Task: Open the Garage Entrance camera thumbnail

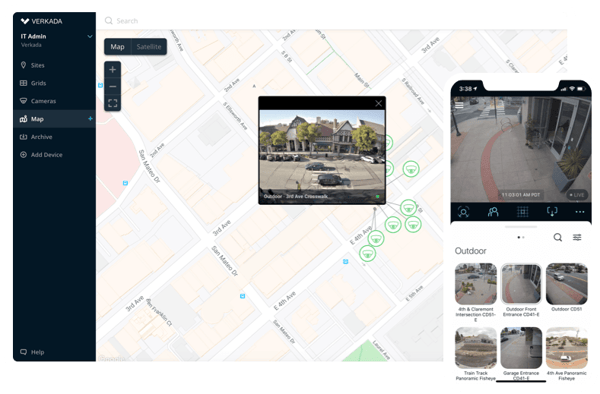Action: (x=521, y=347)
